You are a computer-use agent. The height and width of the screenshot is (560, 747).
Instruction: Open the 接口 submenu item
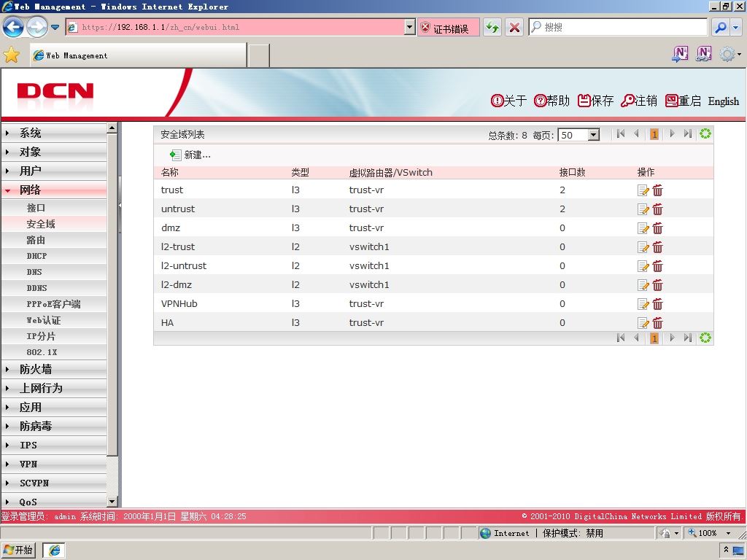click(x=54, y=208)
